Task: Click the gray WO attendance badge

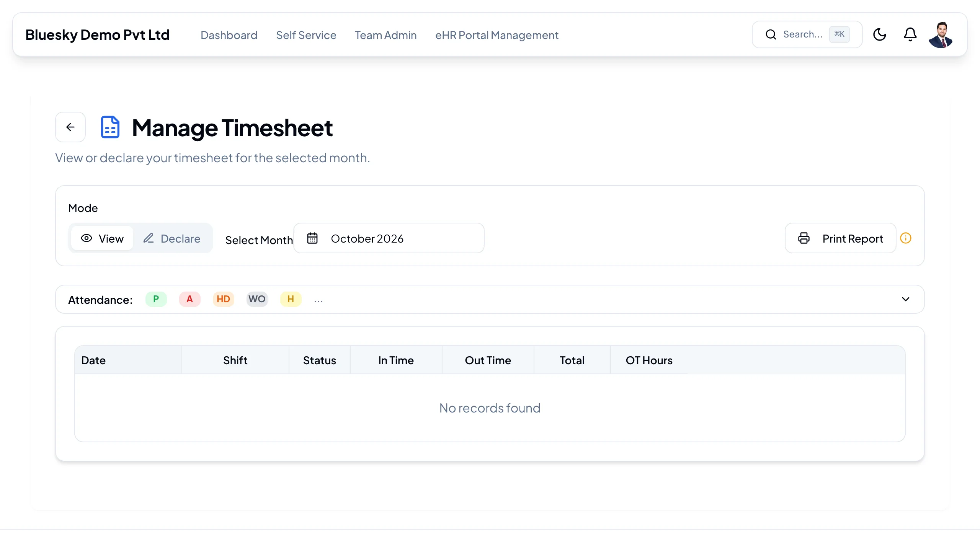Action: click(x=257, y=299)
